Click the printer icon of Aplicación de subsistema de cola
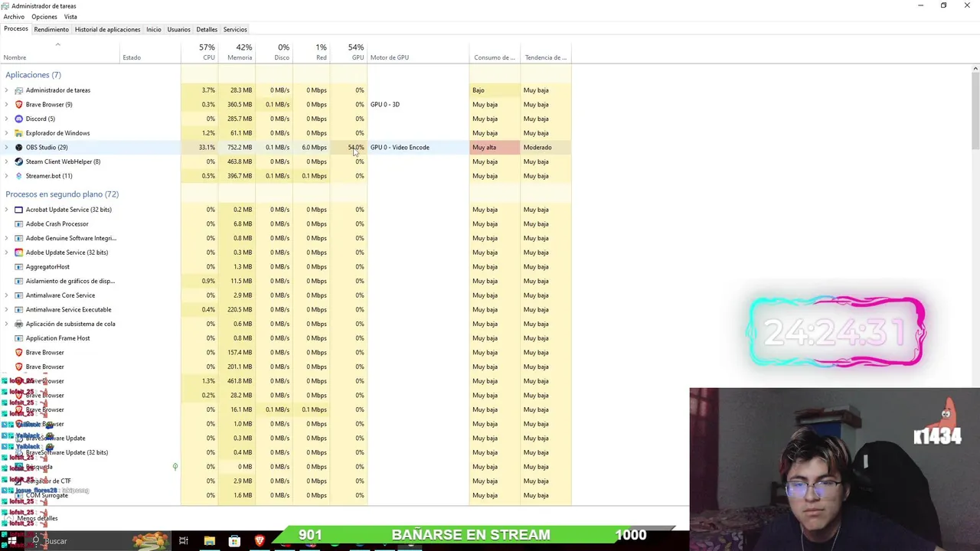This screenshot has height=551, width=980. click(19, 324)
